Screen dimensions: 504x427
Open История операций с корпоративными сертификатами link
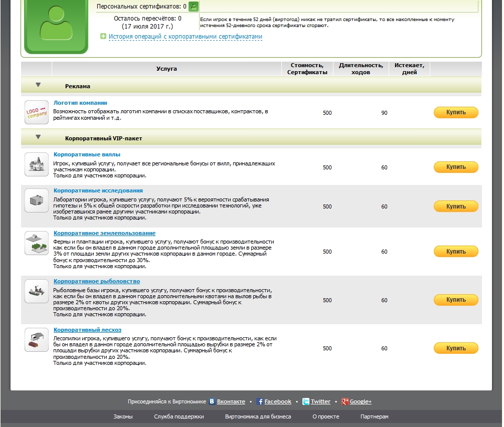click(x=185, y=37)
